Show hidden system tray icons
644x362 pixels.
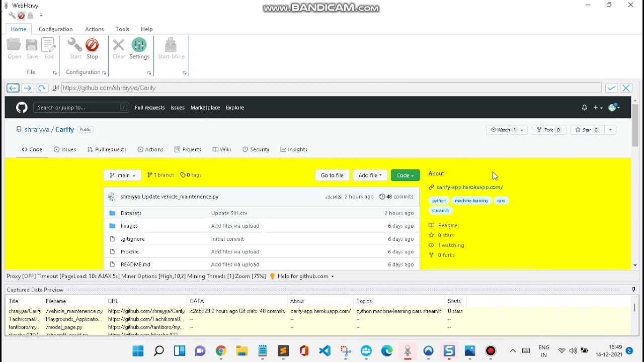coord(513,351)
